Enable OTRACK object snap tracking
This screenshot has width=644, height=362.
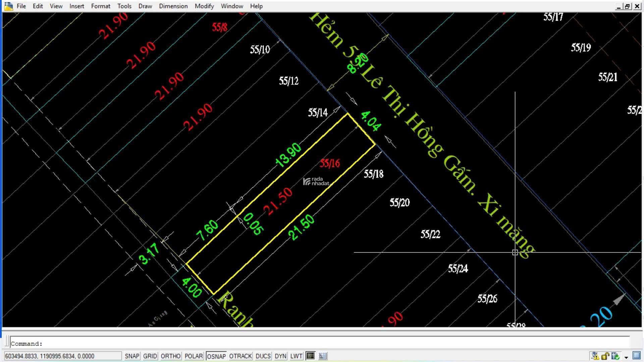(240, 356)
